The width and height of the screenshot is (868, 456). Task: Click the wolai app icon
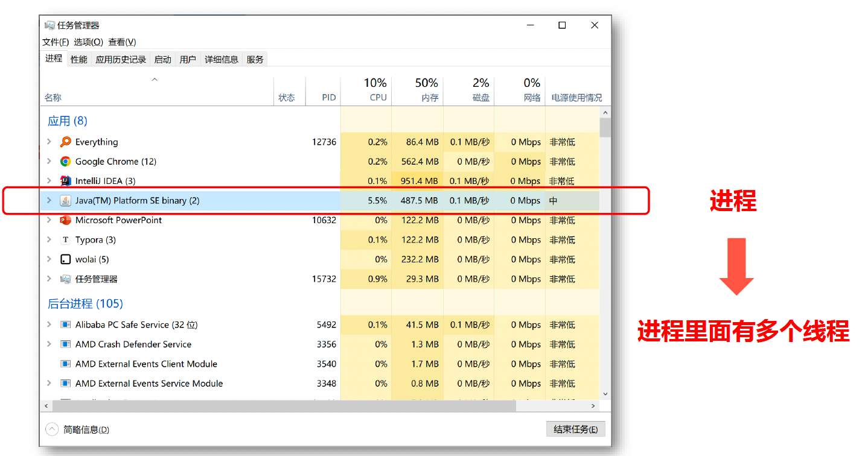click(66, 259)
